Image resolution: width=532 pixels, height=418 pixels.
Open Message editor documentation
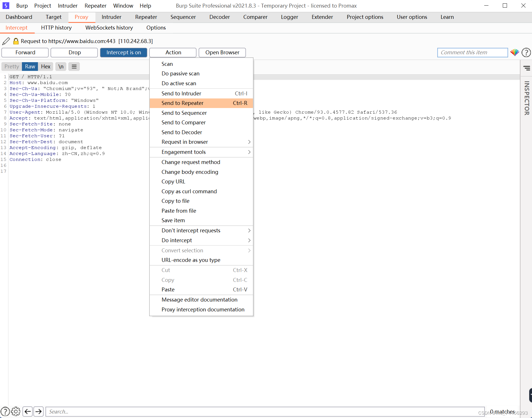[x=201, y=300]
